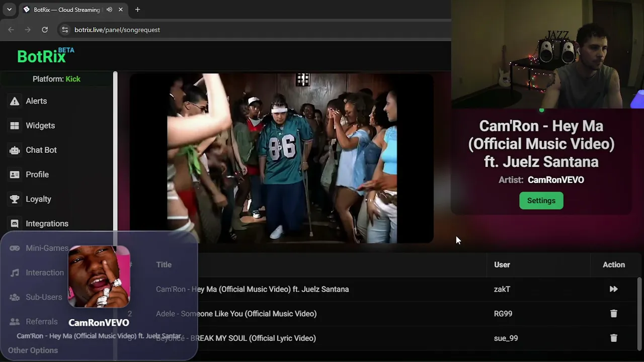
Task: Click the queue list scrollbar
Action: [x=640, y=314]
